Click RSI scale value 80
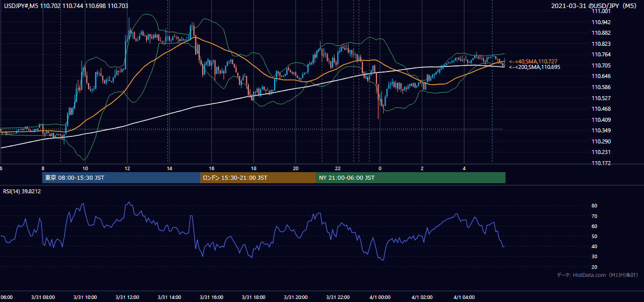Screen dimensions: 644x302 [594, 206]
